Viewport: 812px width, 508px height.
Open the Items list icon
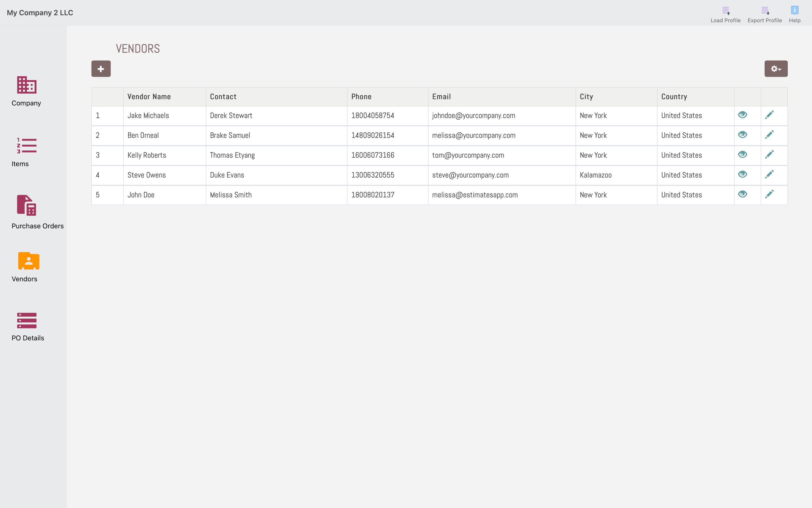pyautogui.click(x=27, y=145)
